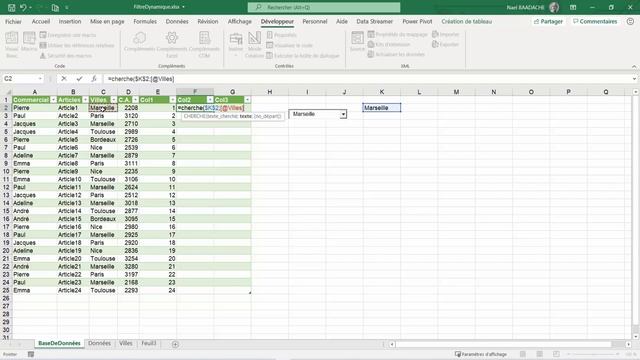This screenshot has width=640, height=360.
Task: Select column H header
Action: pyautogui.click(x=270, y=92)
